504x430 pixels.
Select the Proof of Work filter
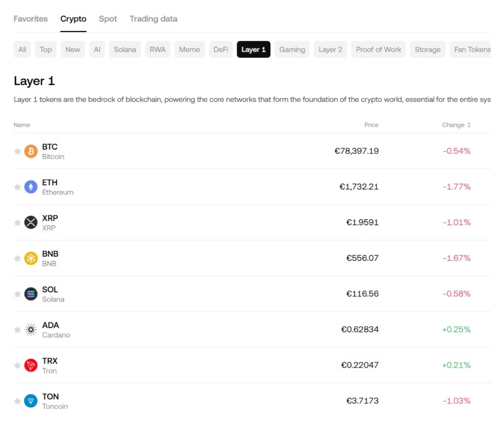tap(378, 49)
